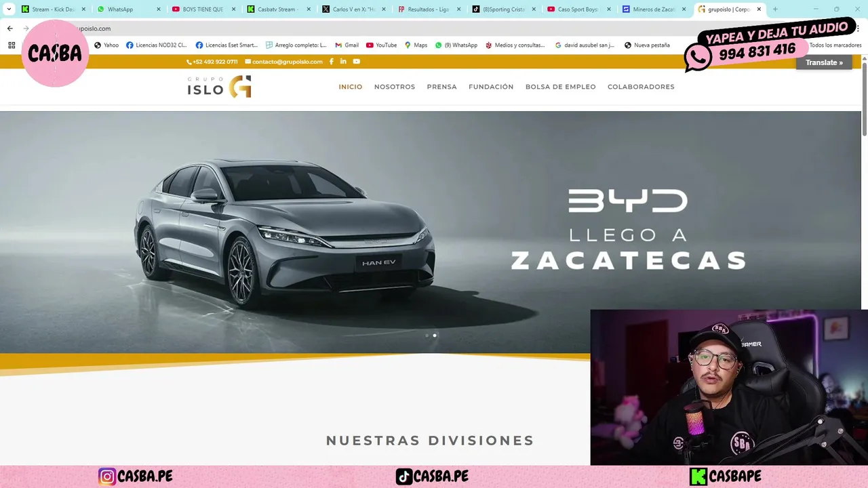Open the Nueva pestaña bookmark

(647, 45)
